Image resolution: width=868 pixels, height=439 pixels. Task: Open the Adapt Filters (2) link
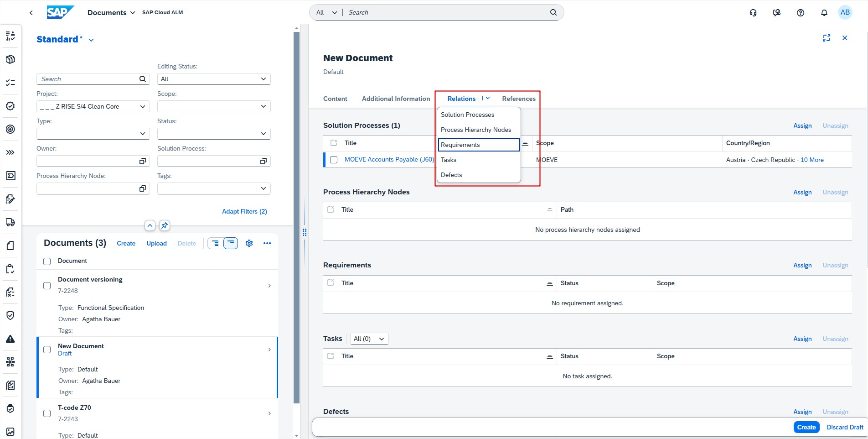tap(244, 211)
